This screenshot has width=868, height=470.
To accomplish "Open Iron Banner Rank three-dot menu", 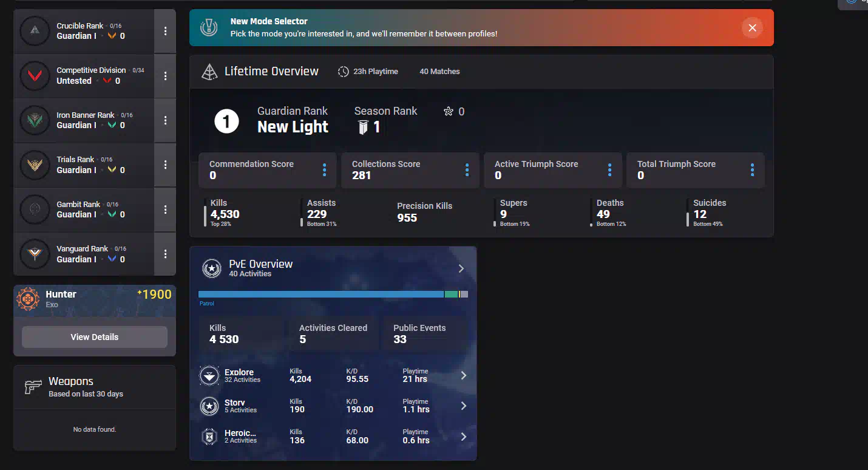I will pyautogui.click(x=165, y=120).
